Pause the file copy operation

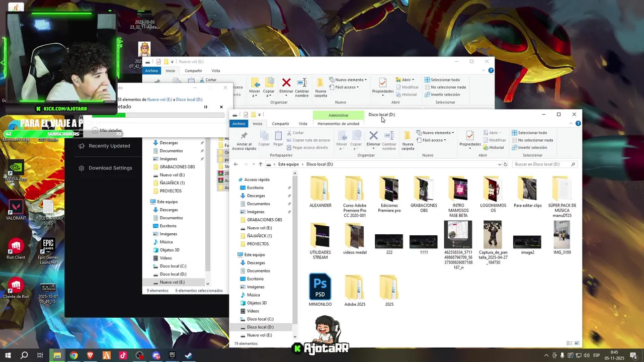coord(206,107)
